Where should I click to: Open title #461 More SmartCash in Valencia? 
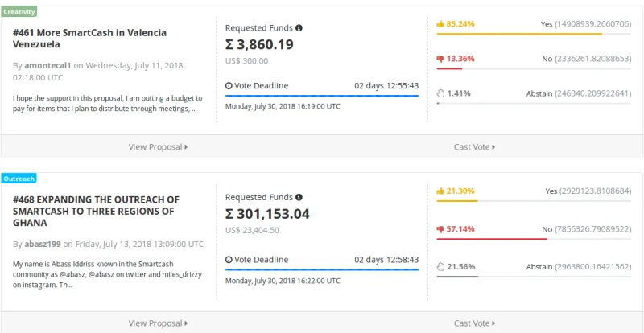pyautogui.click(x=89, y=38)
